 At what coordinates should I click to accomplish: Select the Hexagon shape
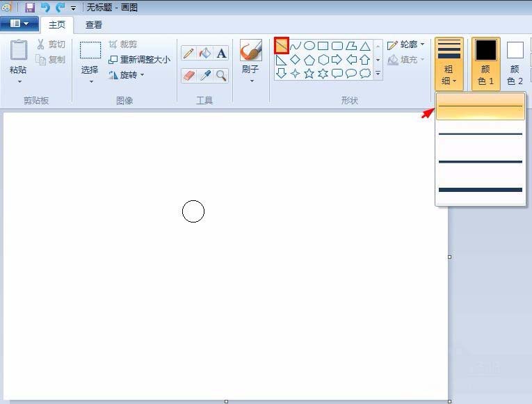click(323, 60)
